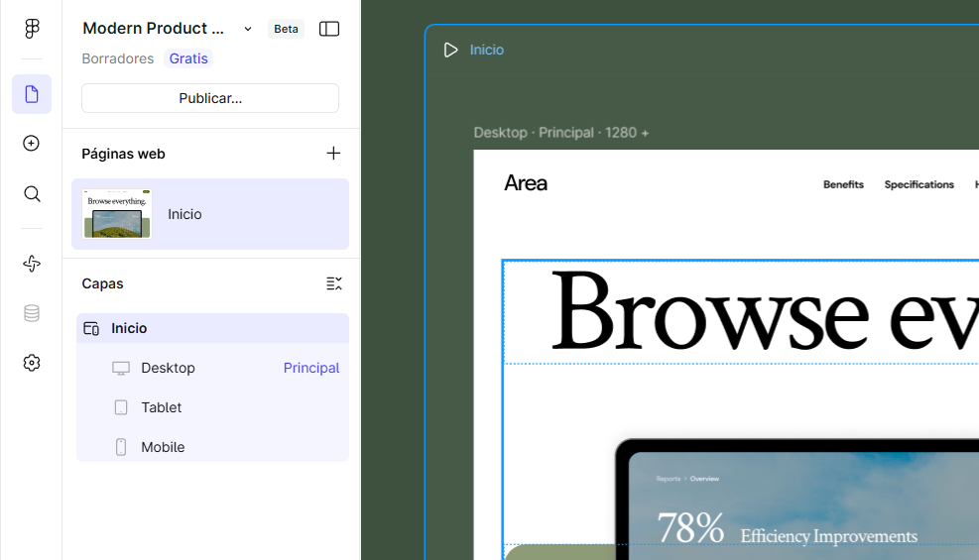Collapse all layers in Capas panel

click(333, 283)
